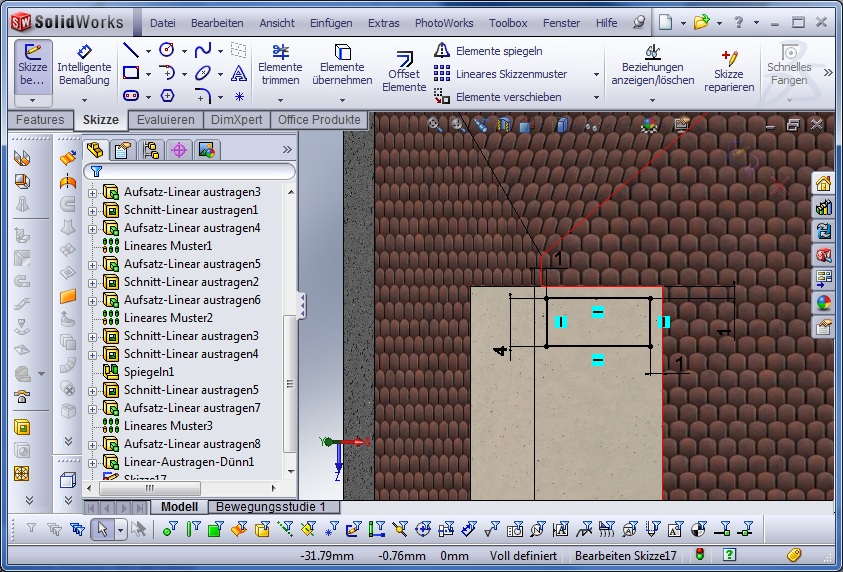Expand the Schnitt-Linear austragen5 tree node
Screen dimensions: 843x572
click(93, 390)
